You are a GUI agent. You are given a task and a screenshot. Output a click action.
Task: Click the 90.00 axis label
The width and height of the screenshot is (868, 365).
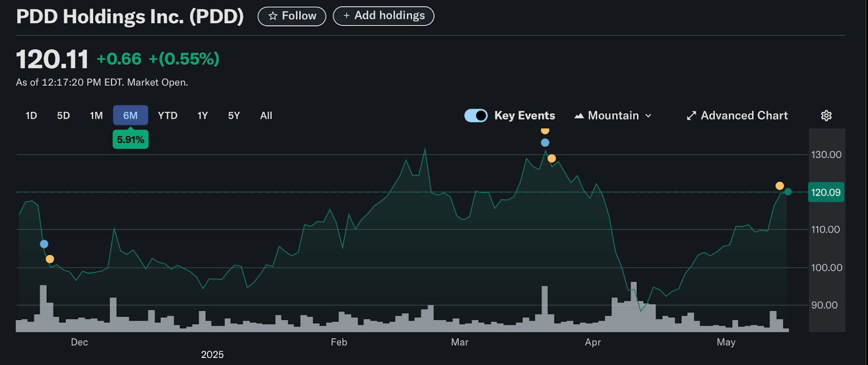[x=825, y=305]
